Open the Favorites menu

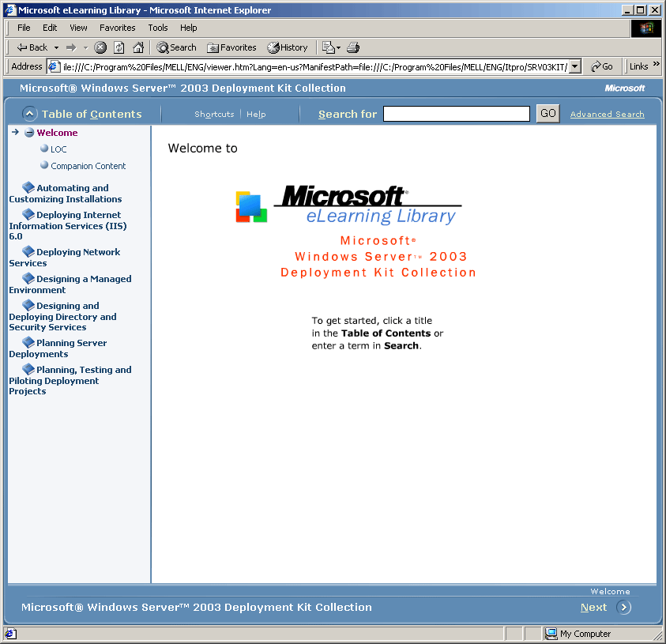[x=117, y=28]
